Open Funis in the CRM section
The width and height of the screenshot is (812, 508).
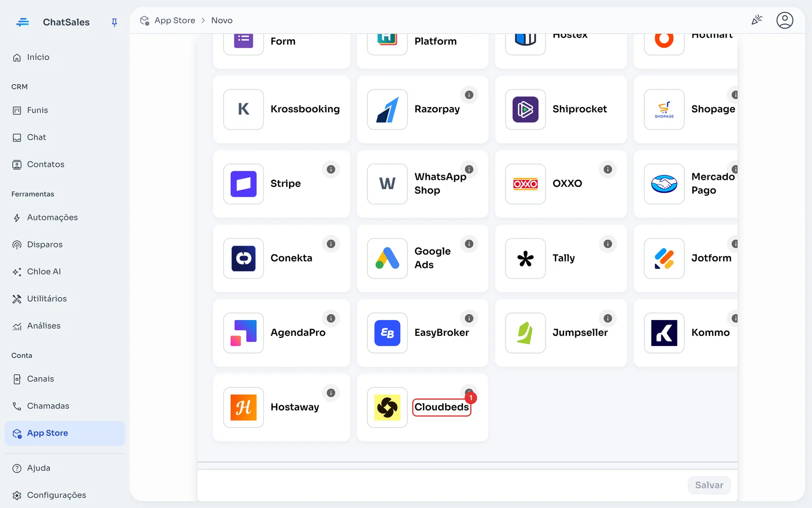pos(64,110)
